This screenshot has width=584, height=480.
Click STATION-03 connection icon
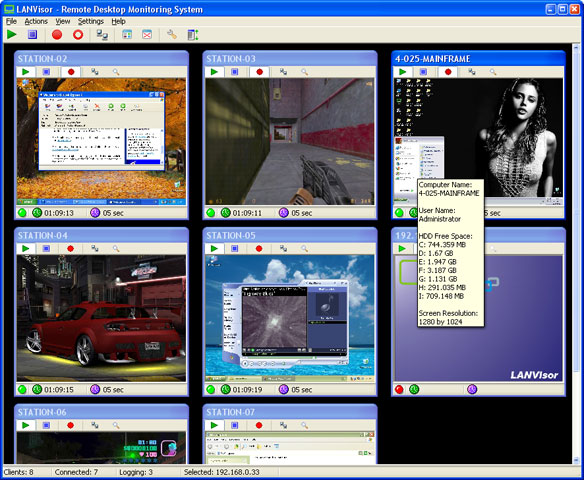[283, 72]
